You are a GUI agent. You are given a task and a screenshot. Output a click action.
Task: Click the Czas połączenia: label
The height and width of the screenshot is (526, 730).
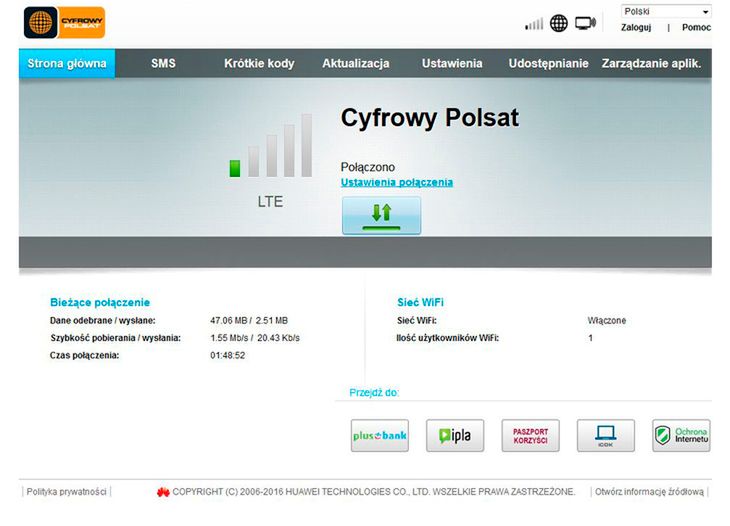point(84,355)
